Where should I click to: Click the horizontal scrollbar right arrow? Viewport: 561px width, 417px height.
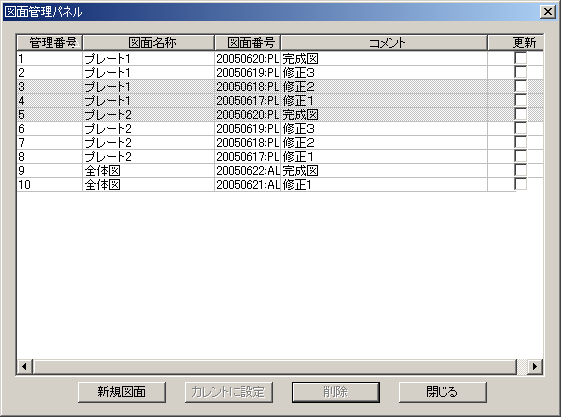[x=535, y=367]
